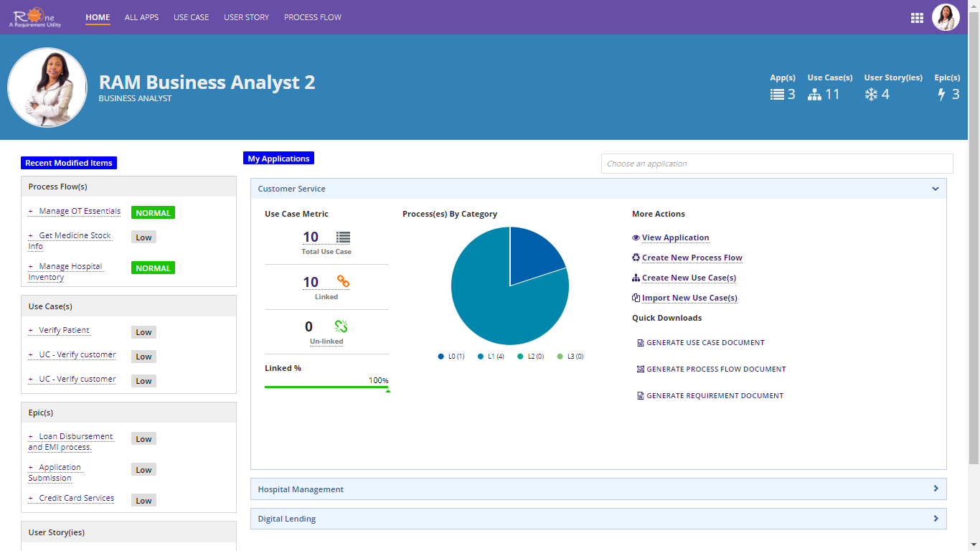
Task: Click the Linked % progress bar showing 100%
Action: tap(327, 385)
